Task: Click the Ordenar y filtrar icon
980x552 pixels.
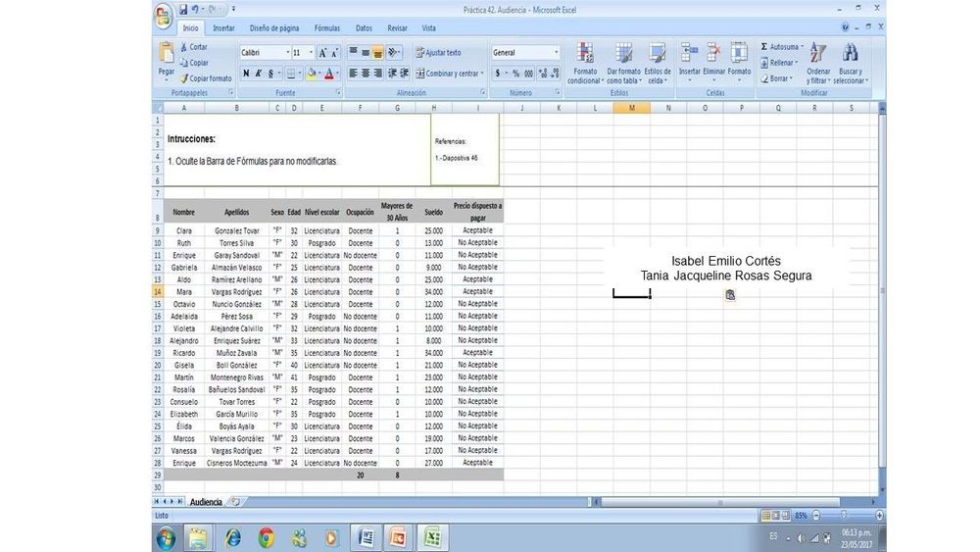Action: [x=818, y=61]
